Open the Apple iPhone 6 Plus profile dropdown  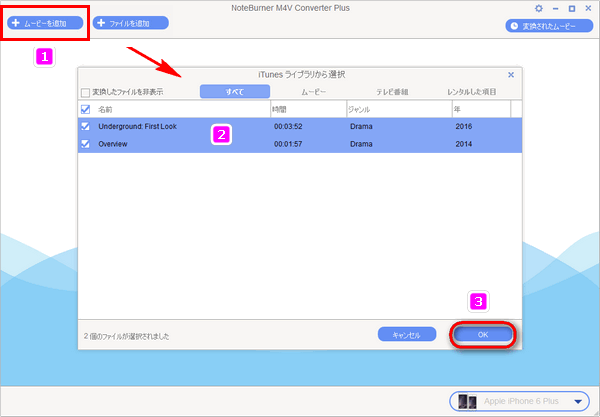tap(520, 401)
